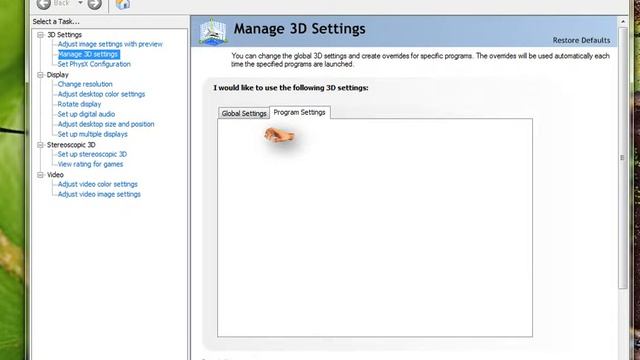Image resolution: width=640 pixels, height=360 pixels.
Task: Open View rating for games
Action: (x=90, y=164)
